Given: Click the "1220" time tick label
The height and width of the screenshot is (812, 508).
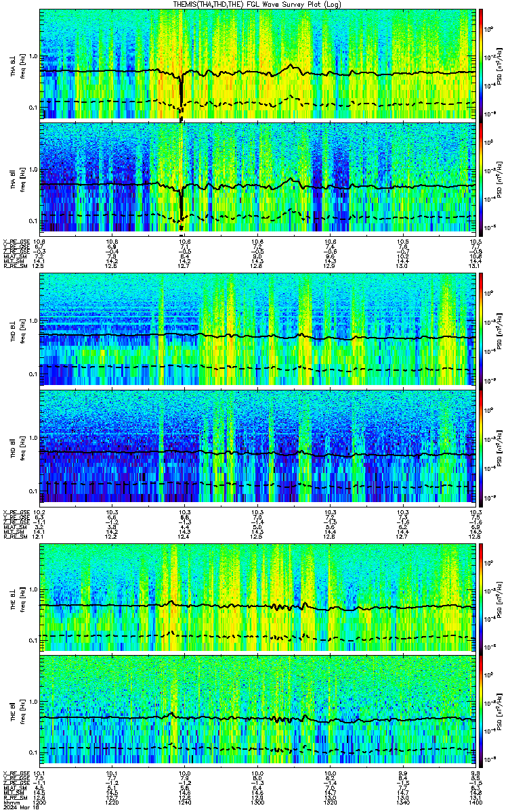Looking at the screenshot, I should pos(112,803).
